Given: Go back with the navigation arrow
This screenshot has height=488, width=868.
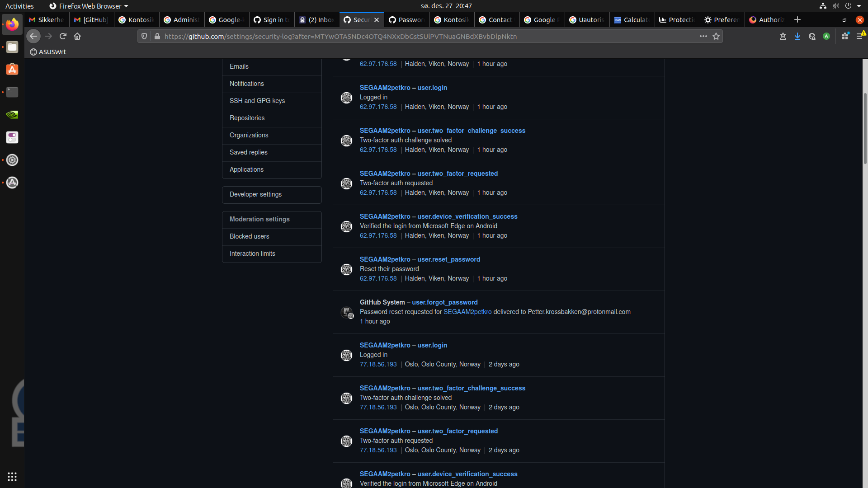Looking at the screenshot, I should (33, 36).
